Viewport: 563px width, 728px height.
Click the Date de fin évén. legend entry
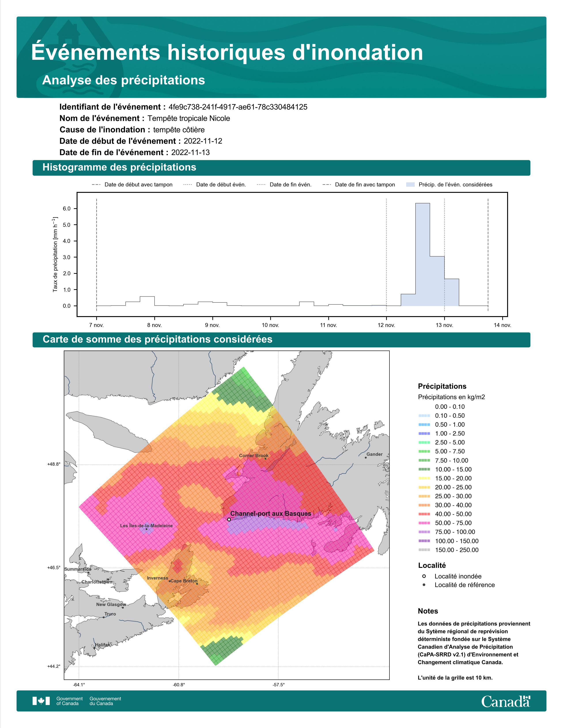(x=285, y=185)
